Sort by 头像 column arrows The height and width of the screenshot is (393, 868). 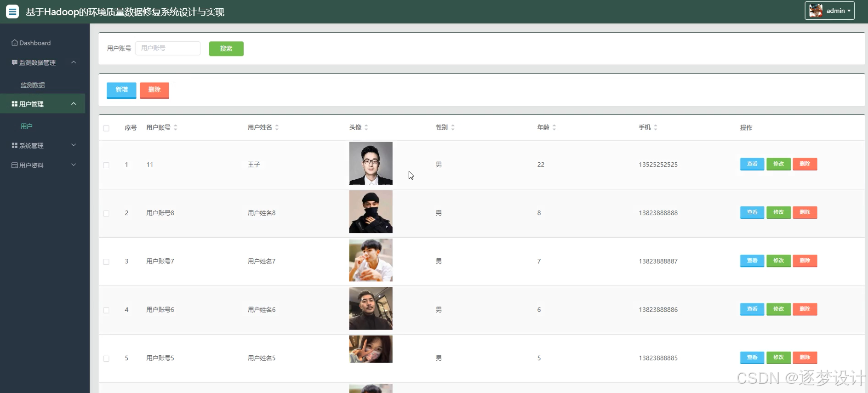[366, 127]
